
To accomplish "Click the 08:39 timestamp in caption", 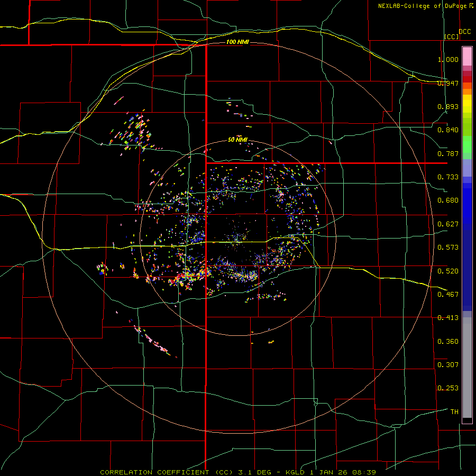I will [x=364, y=472].
